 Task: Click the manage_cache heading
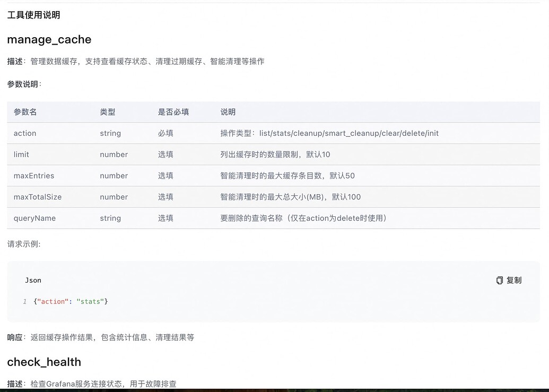(49, 39)
